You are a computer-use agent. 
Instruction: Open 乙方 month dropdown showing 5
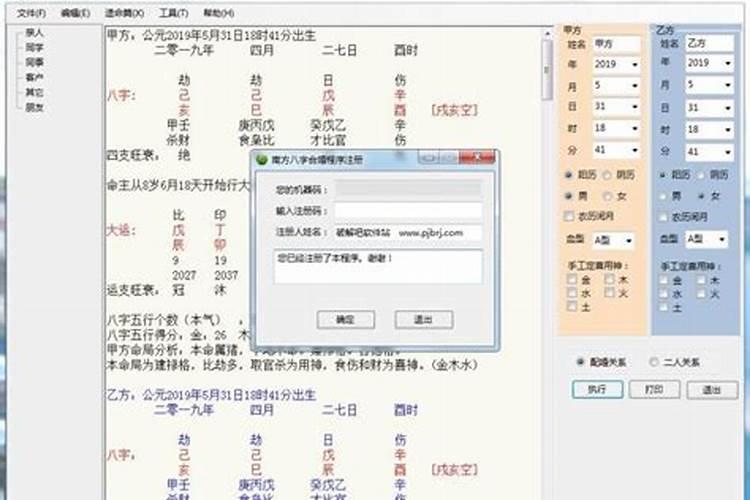point(728,85)
